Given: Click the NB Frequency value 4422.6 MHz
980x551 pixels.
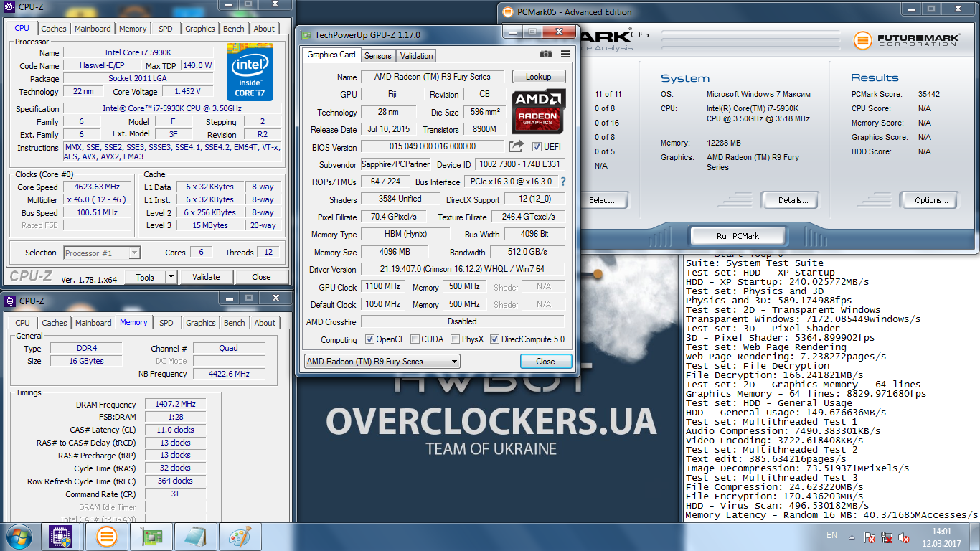Looking at the screenshot, I should (x=229, y=374).
